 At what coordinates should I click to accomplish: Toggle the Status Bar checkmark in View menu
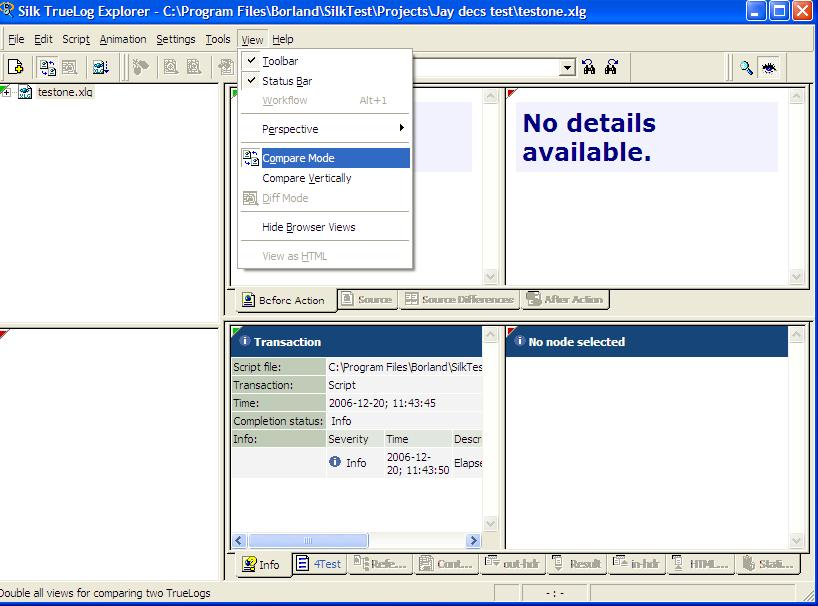coord(251,80)
